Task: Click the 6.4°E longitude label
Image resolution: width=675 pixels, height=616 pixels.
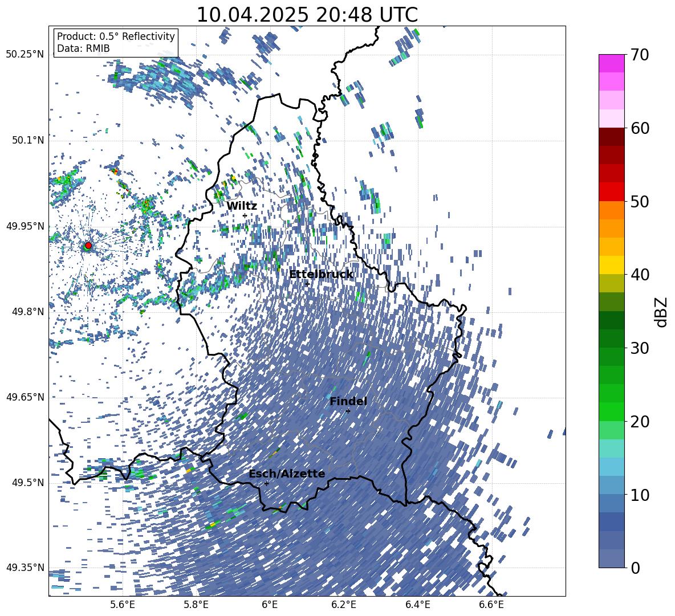Action: pyautogui.click(x=417, y=605)
